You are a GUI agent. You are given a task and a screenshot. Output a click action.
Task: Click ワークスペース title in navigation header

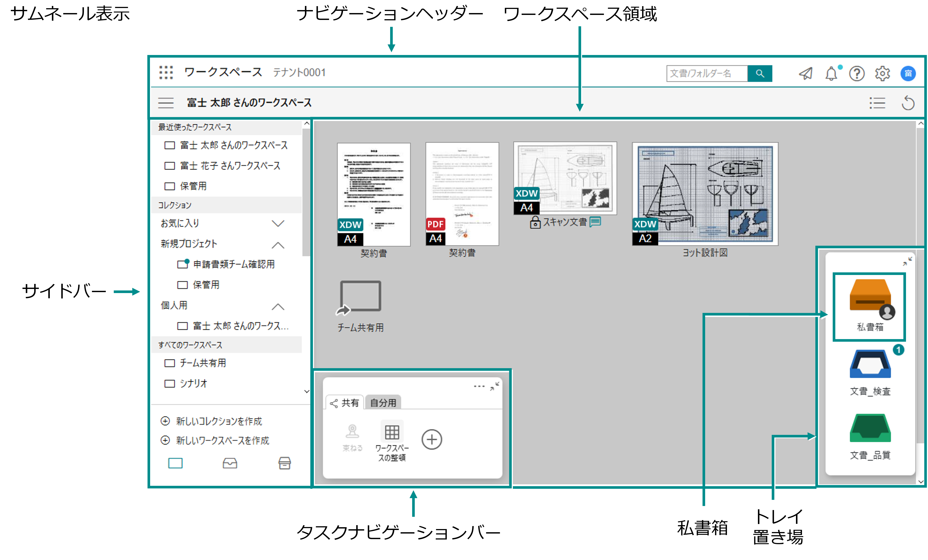click(223, 72)
